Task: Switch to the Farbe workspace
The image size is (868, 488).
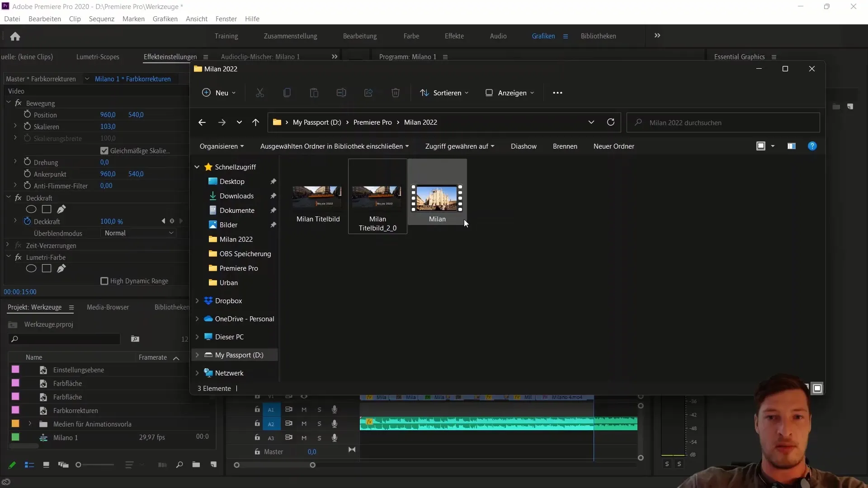Action: (x=411, y=36)
